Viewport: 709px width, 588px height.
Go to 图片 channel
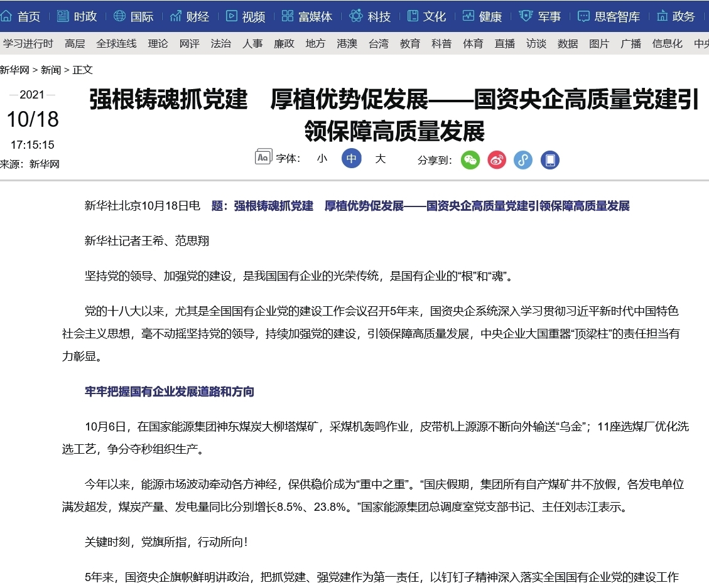599,43
